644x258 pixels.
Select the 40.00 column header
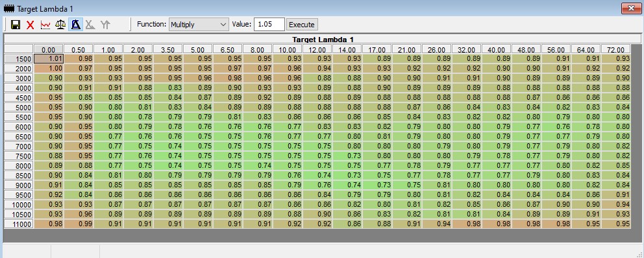pyautogui.click(x=496, y=50)
